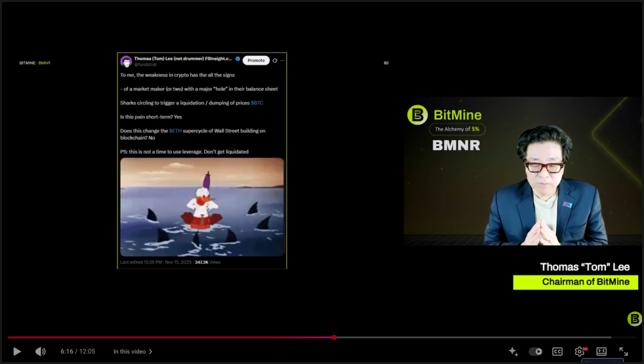Click the 6:16 / 12:05 time display

(78, 351)
